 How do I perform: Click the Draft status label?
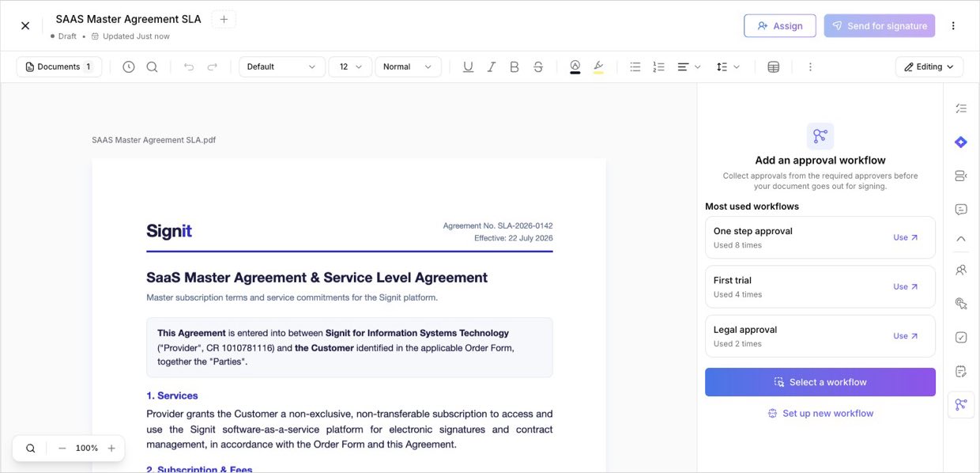(67, 36)
